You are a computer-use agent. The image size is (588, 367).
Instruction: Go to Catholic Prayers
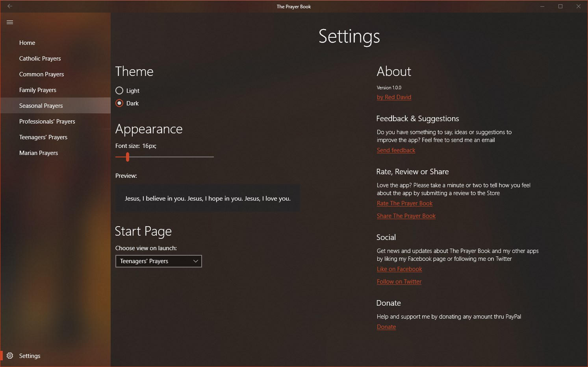pos(55,58)
